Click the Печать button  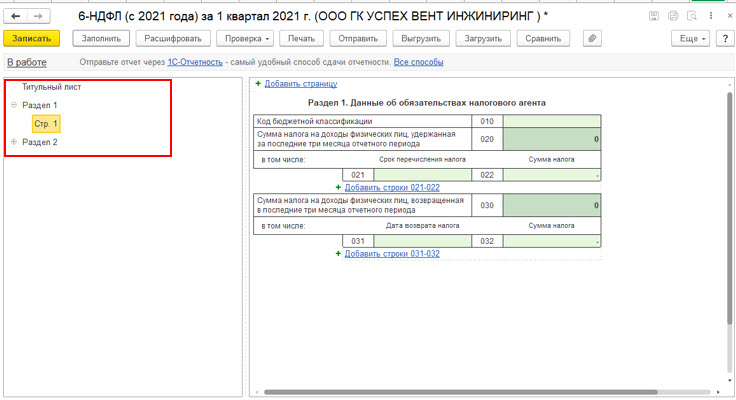point(301,38)
